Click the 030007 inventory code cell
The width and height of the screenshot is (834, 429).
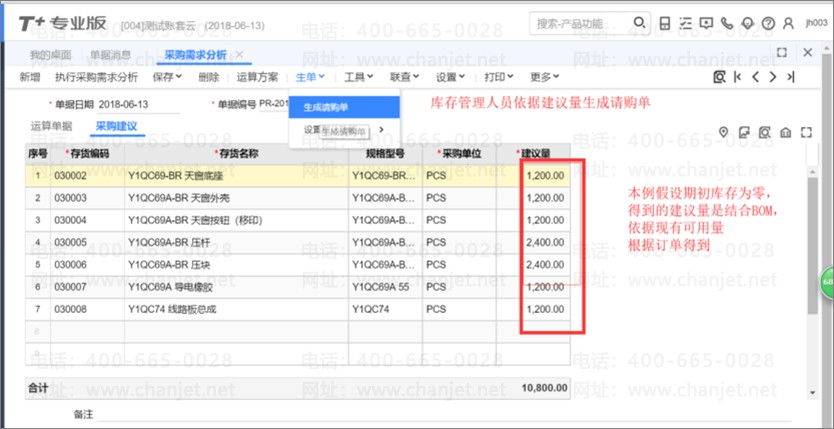click(x=87, y=287)
